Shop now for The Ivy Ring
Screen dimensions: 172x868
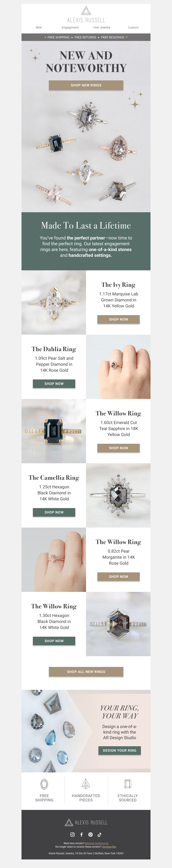[119, 319]
